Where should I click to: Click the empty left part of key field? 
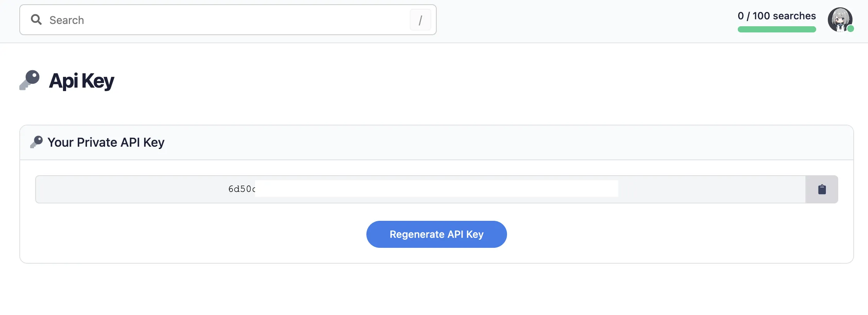[131, 189]
